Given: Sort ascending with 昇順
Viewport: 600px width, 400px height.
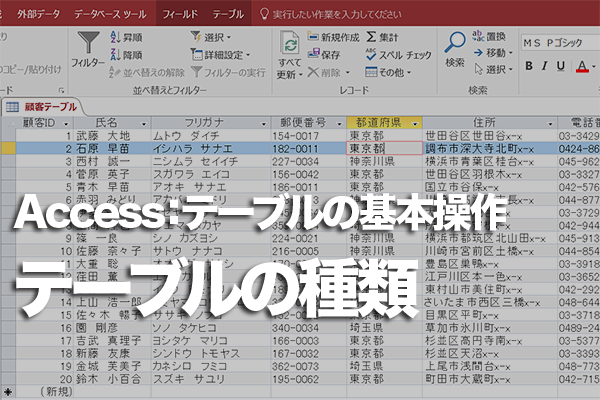Looking at the screenshot, I should 126,37.
